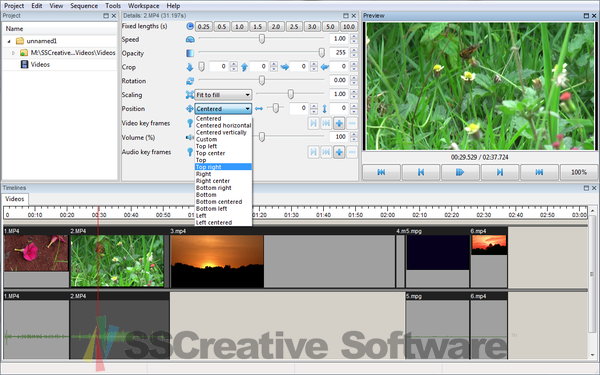Screen dimensions: 600x375
Task: Play the preview video
Action: tap(460, 172)
